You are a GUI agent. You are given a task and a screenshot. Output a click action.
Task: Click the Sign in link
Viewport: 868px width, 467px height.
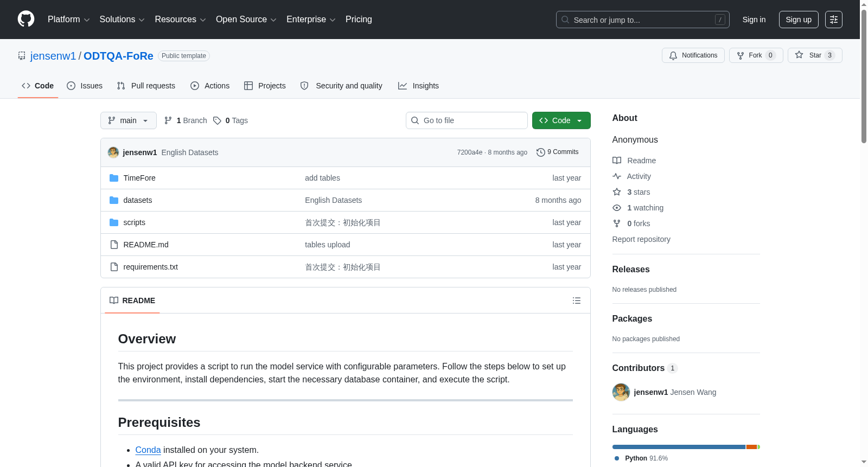[754, 20]
